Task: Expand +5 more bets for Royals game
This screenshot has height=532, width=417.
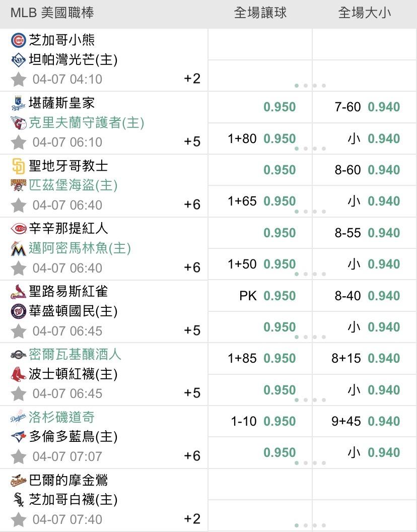Action: [x=192, y=142]
